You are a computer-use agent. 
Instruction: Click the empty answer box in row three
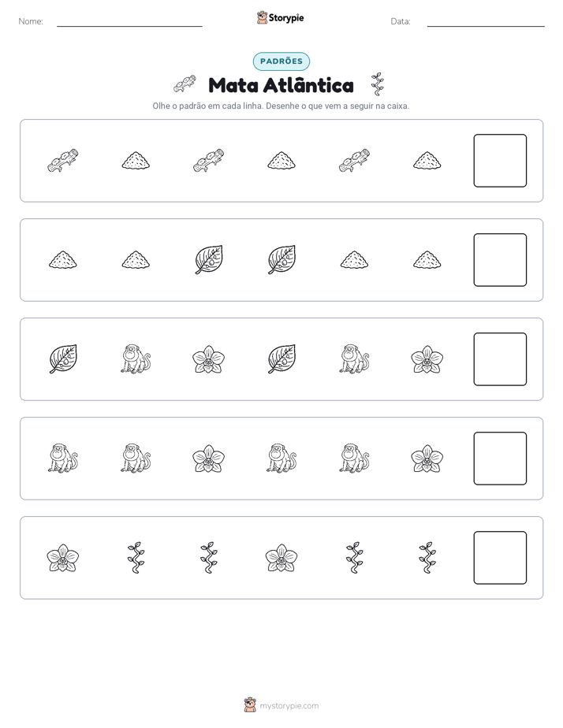pos(500,359)
